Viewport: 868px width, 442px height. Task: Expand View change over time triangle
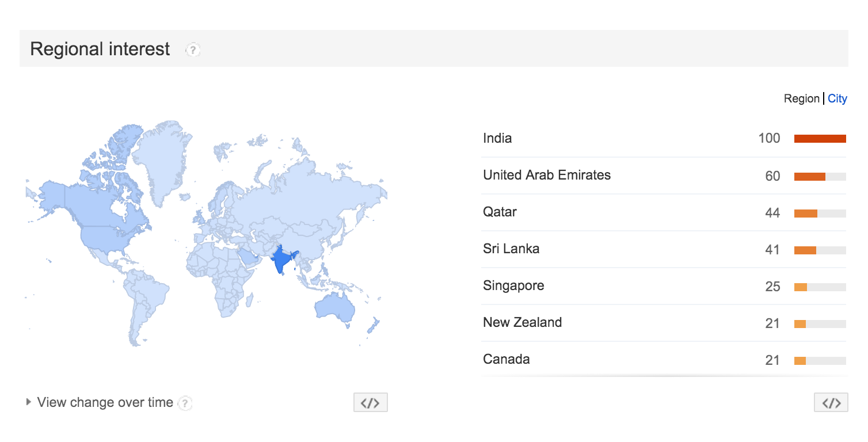click(x=29, y=402)
